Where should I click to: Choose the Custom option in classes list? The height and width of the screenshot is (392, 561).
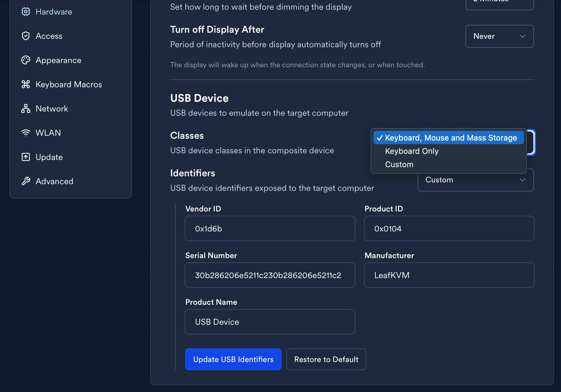click(x=399, y=164)
